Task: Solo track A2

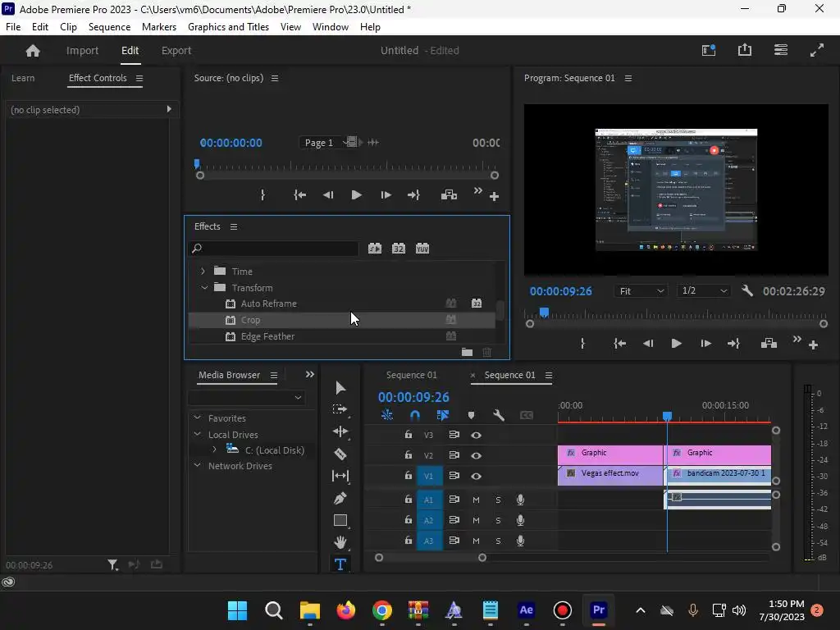Action: 498,520
